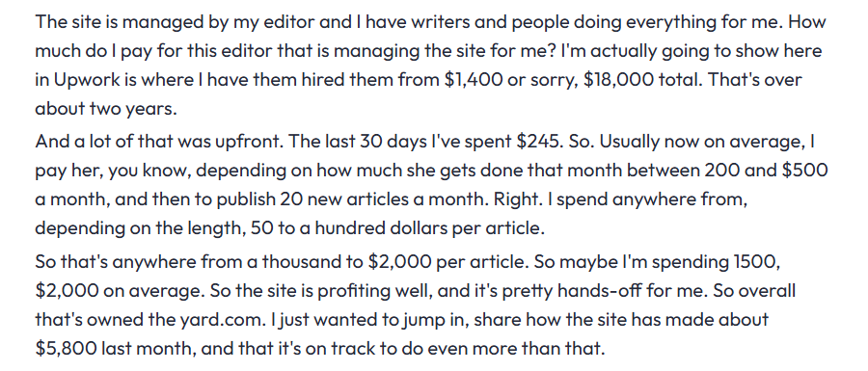The image size is (868, 371).
Task: Click the phrase "hundred dollars per article"
Action: [429, 227]
